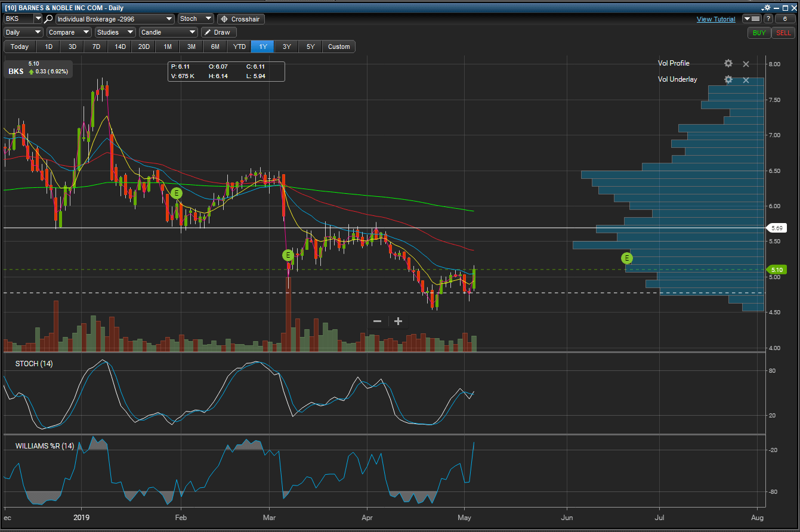Viewport: 800px width, 532px height.
Task: Open Vol Profile gear settings
Action: [x=728, y=63]
